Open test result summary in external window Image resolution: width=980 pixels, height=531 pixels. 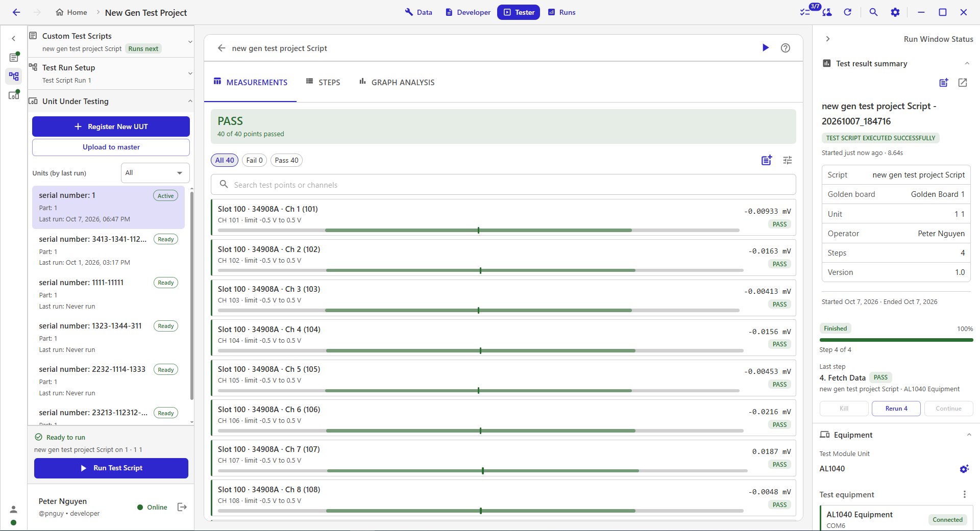point(963,83)
